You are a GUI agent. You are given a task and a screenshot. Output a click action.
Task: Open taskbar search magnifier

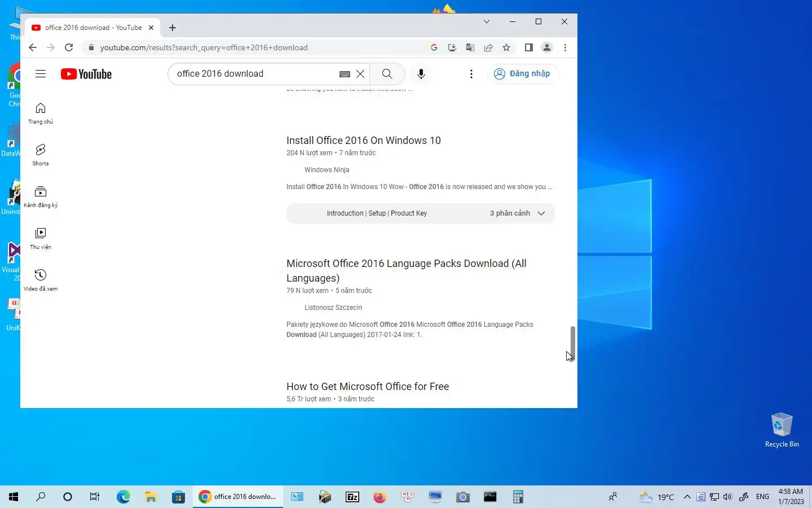click(x=41, y=497)
